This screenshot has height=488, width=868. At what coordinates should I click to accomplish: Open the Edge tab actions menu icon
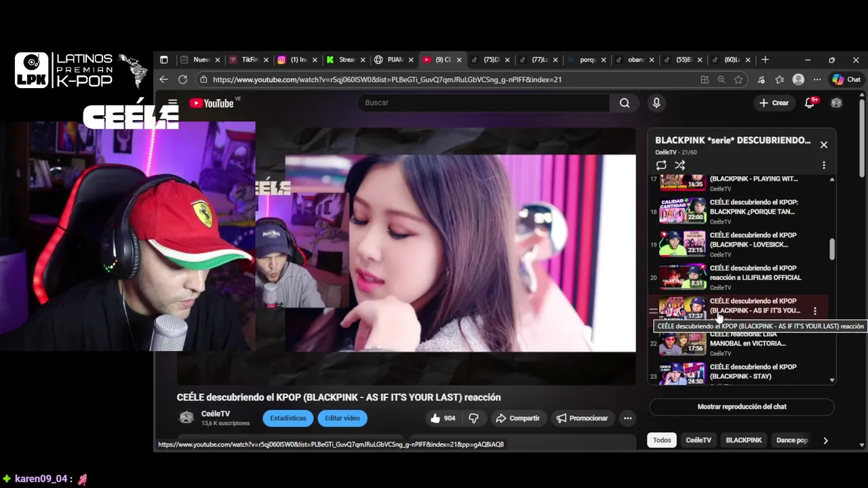point(163,60)
